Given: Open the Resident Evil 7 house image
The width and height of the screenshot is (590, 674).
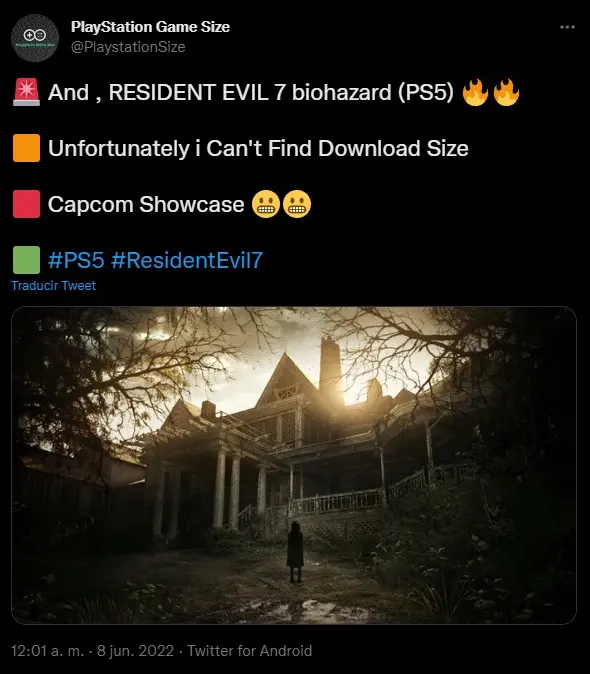Looking at the screenshot, I should [x=293, y=465].
